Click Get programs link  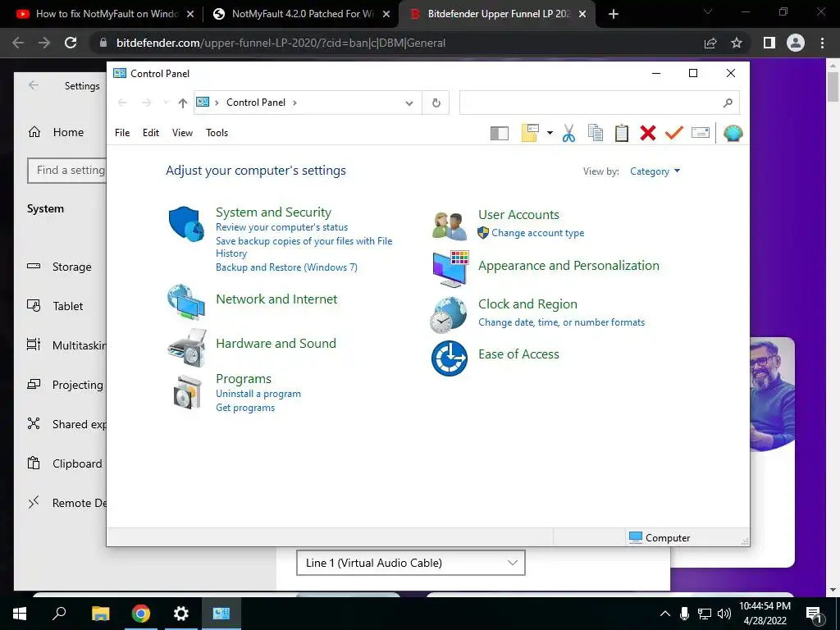point(245,408)
